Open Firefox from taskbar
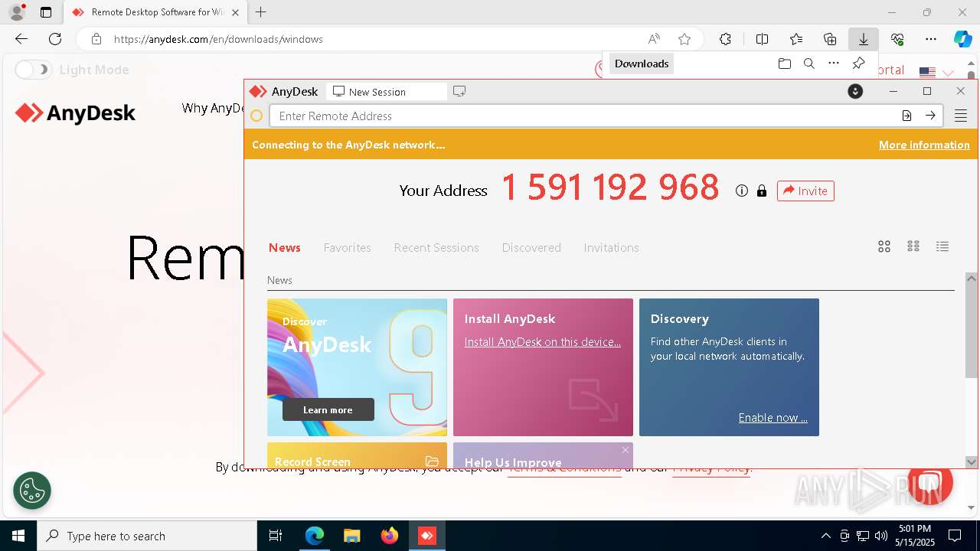 (389, 536)
